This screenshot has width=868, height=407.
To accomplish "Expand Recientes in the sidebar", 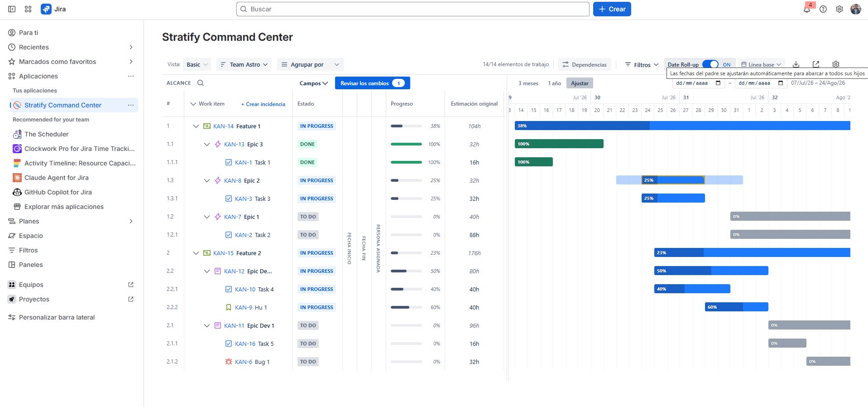I will coord(131,47).
